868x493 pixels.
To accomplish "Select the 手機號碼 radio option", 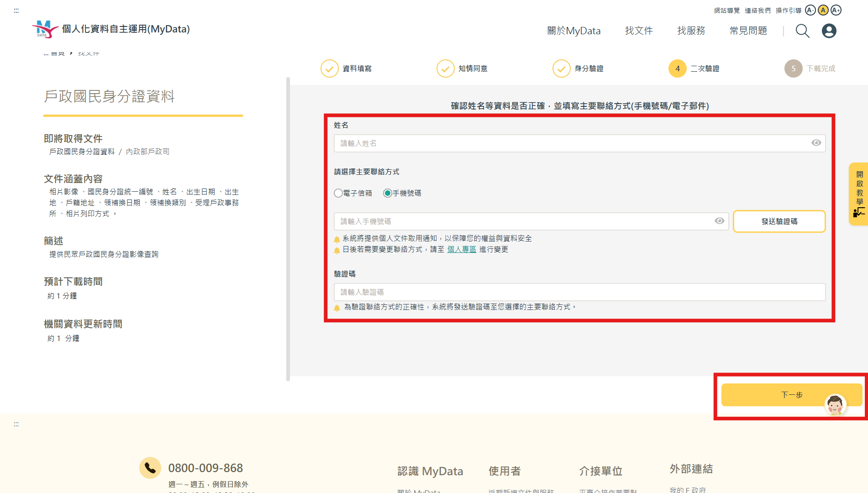I will click(387, 193).
